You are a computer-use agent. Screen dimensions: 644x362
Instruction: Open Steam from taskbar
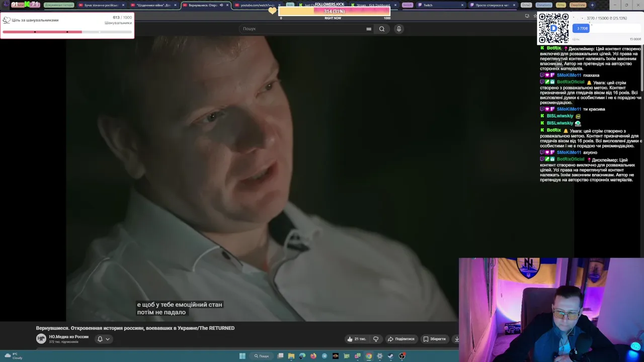pyautogui.click(x=391, y=356)
